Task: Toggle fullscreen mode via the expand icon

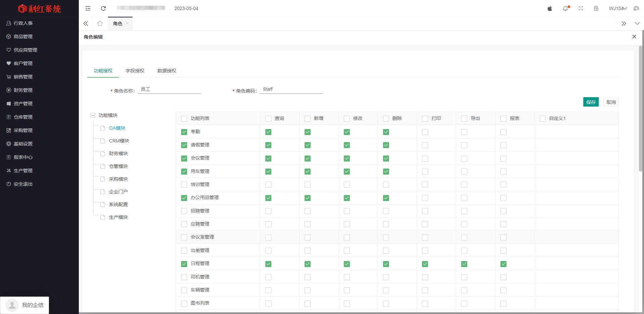Action: tap(581, 8)
